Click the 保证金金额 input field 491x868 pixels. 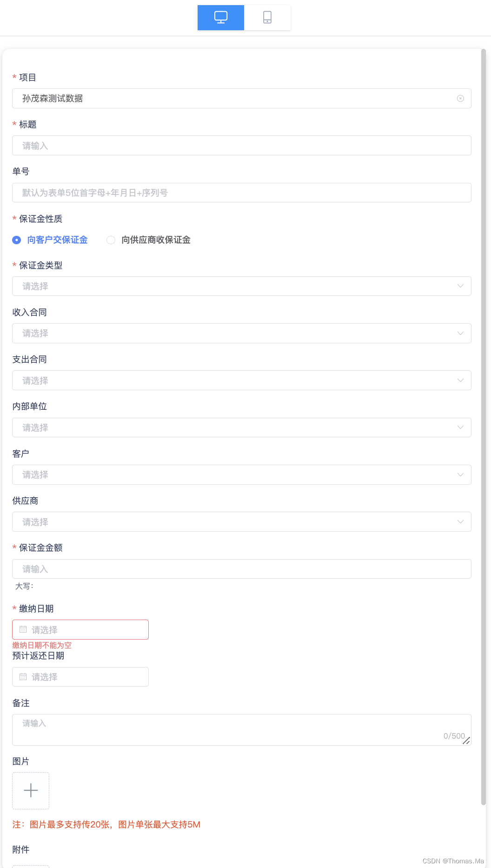click(242, 569)
